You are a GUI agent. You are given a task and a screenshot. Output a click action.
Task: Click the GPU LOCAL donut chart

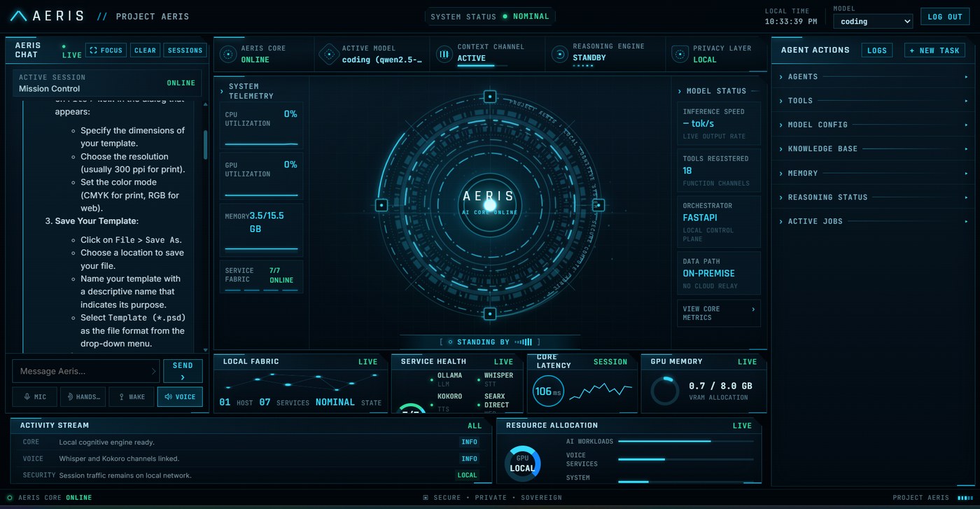tap(522, 463)
